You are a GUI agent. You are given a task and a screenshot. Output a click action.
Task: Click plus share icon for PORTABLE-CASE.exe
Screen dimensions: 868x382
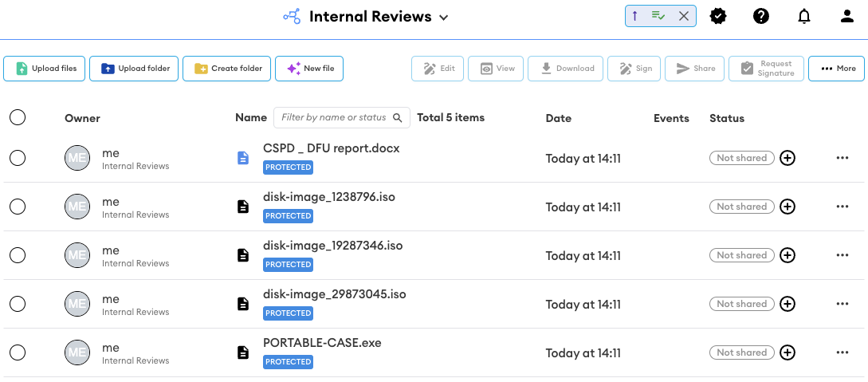coord(787,353)
